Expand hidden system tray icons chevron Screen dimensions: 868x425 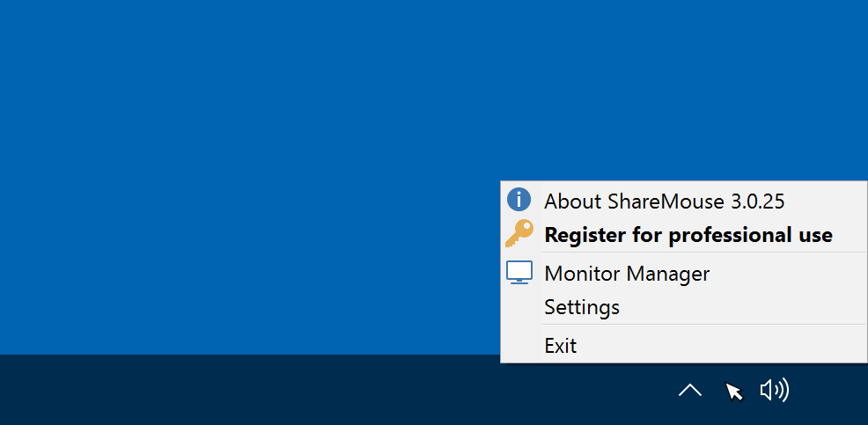pos(690,391)
